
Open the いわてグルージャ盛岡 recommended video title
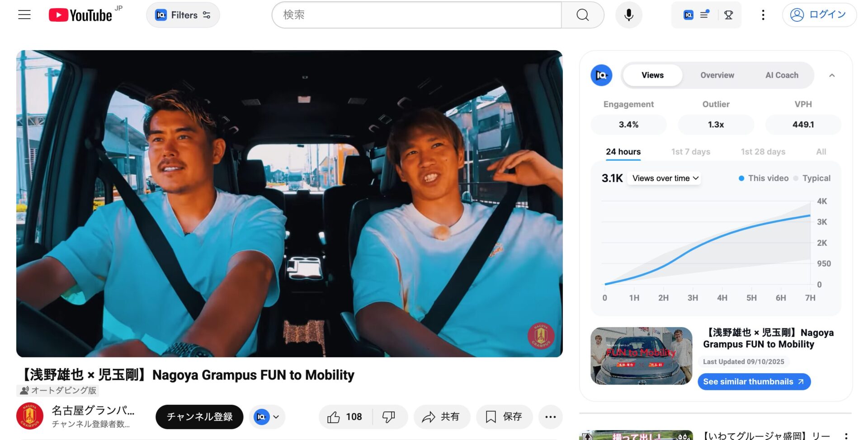[x=767, y=435]
